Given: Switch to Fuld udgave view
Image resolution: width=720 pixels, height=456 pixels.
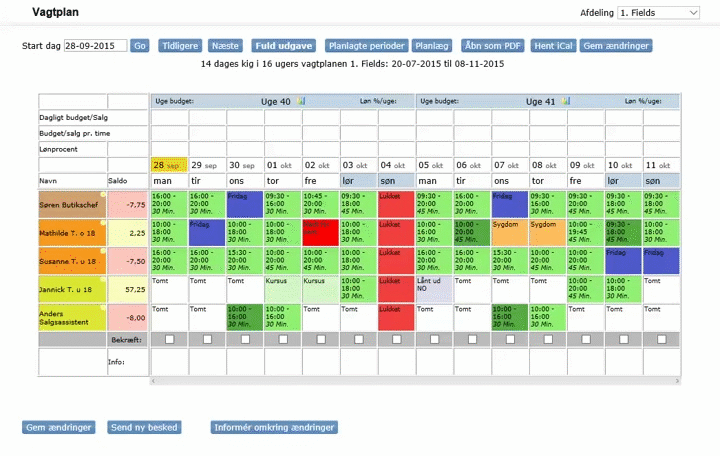Looking at the screenshot, I should (x=283, y=46).
